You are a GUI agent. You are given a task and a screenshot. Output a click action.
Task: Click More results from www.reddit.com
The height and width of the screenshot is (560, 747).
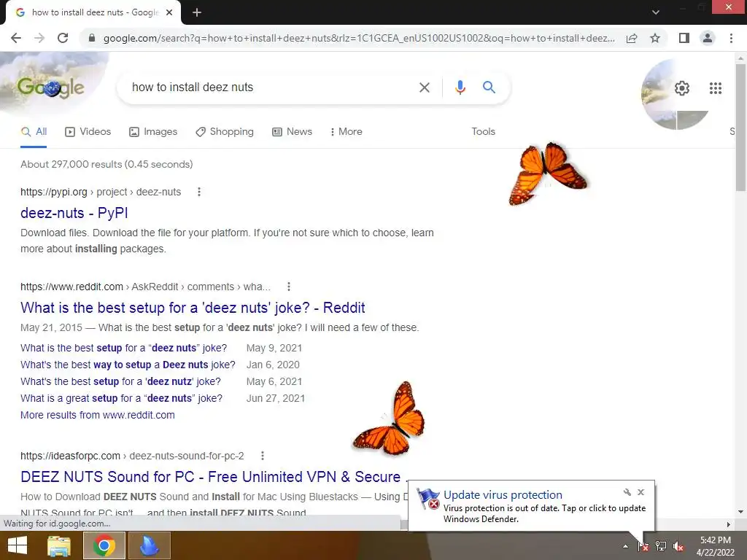click(98, 415)
